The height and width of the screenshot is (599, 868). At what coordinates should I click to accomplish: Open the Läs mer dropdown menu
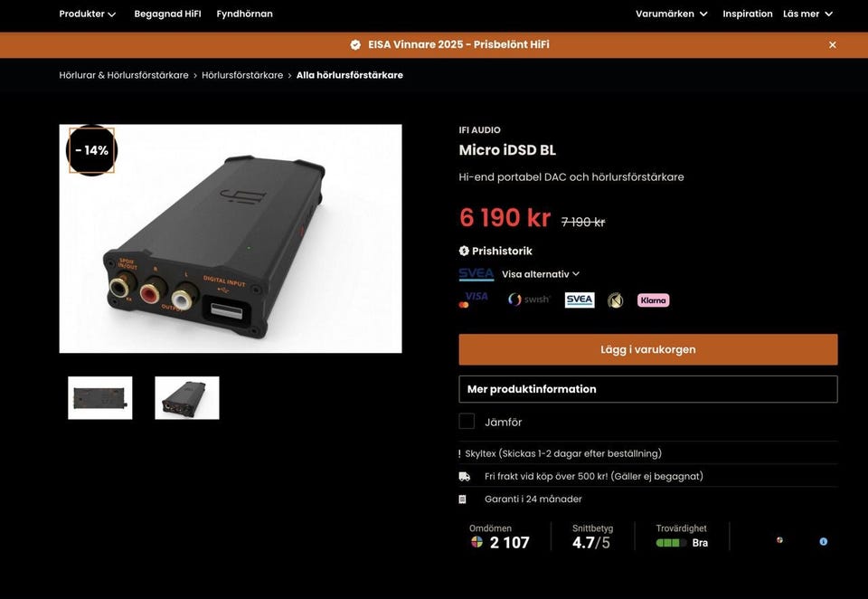click(807, 14)
